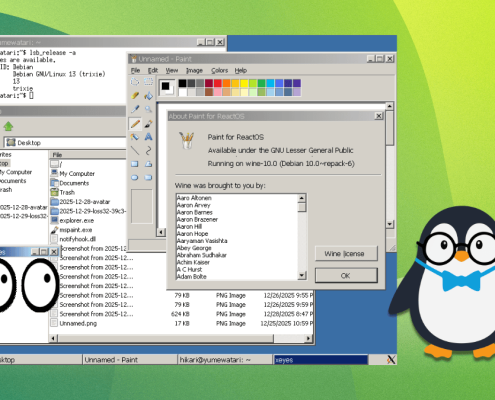Select the 2025-12-29-loss32 folder in file list
The height and width of the screenshot is (400, 495).
click(89, 211)
